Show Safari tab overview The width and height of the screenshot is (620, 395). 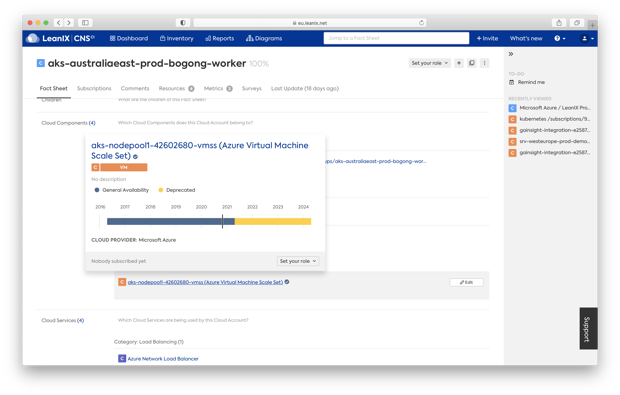tap(577, 23)
